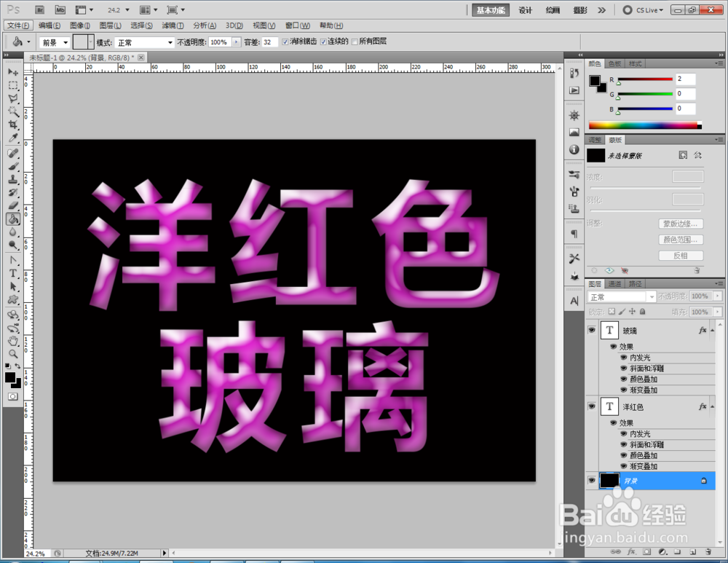
Task: Open the 图像(I) menu
Action: click(x=80, y=25)
